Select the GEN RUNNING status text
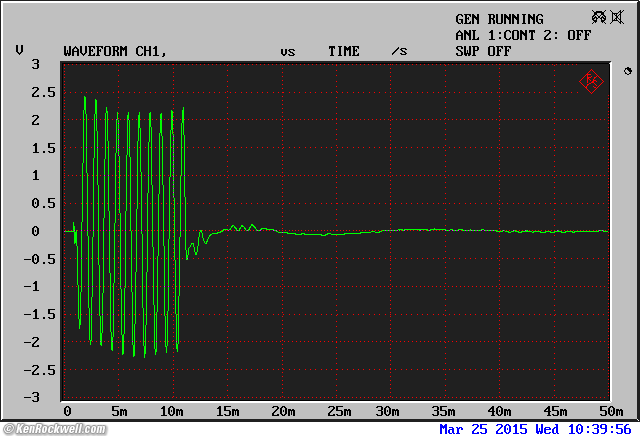640x436 pixels. pyautogui.click(x=499, y=19)
